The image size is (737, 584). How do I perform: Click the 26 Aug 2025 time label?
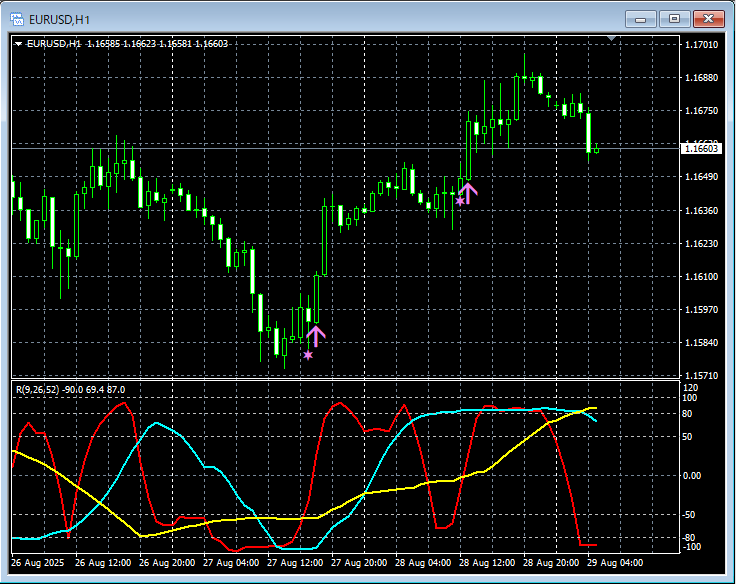(x=38, y=562)
